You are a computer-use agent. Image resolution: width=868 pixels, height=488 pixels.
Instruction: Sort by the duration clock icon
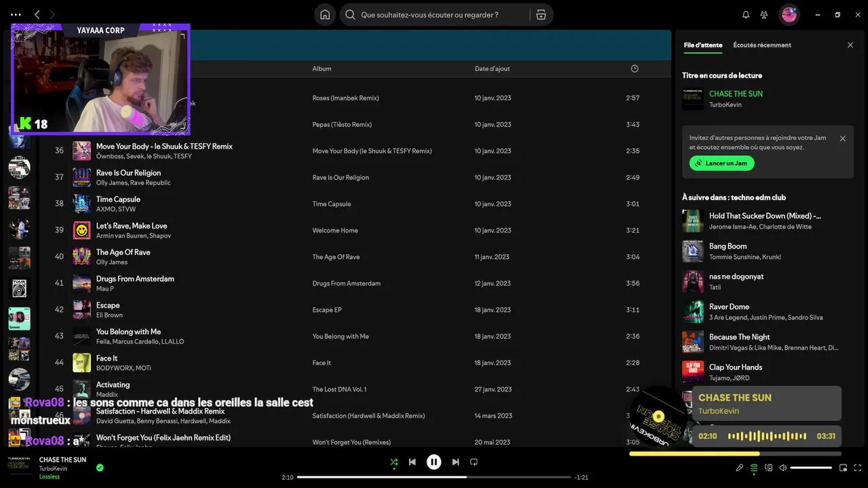point(635,68)
